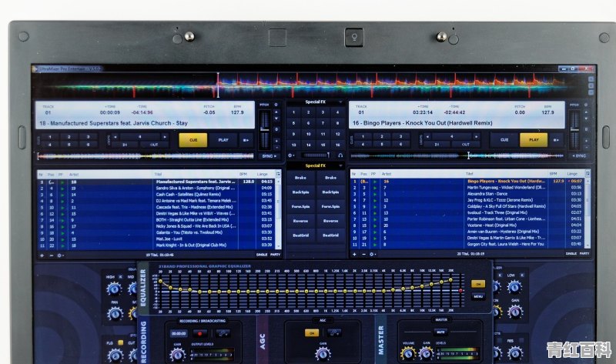
Task: Click the sampler volume slider
Action: [x=316, y=155]
